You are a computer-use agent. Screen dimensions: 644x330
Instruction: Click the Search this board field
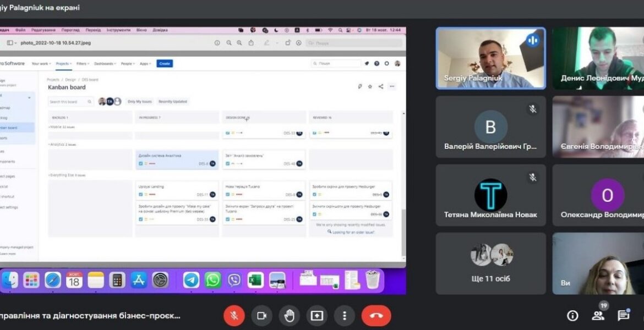[71, 101]
